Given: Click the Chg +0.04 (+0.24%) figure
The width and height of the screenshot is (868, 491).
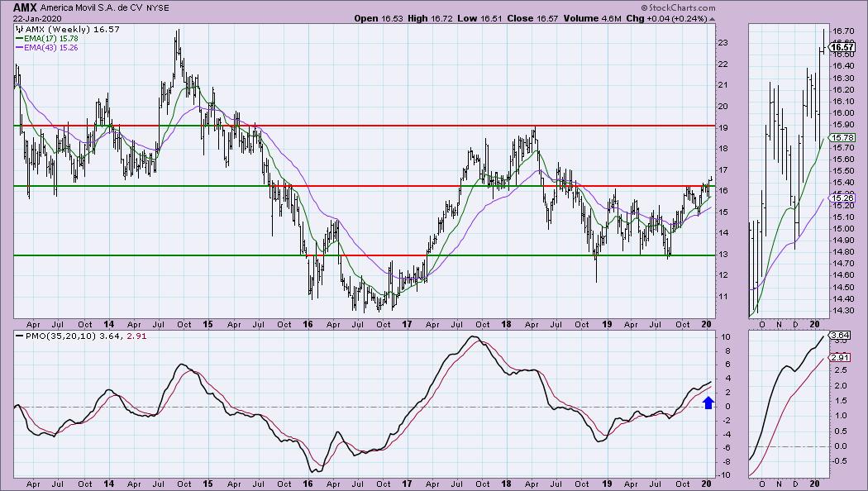Looking at the screenshot, I should pos(666,18).
